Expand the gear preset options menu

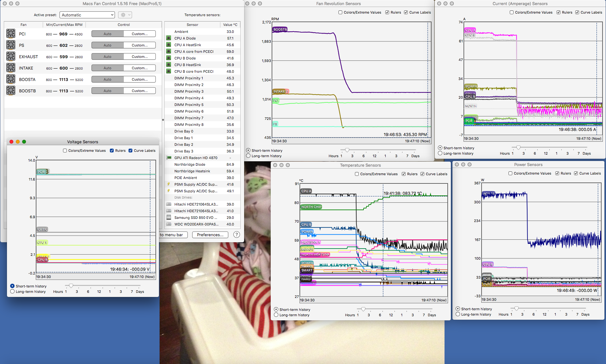125,15
